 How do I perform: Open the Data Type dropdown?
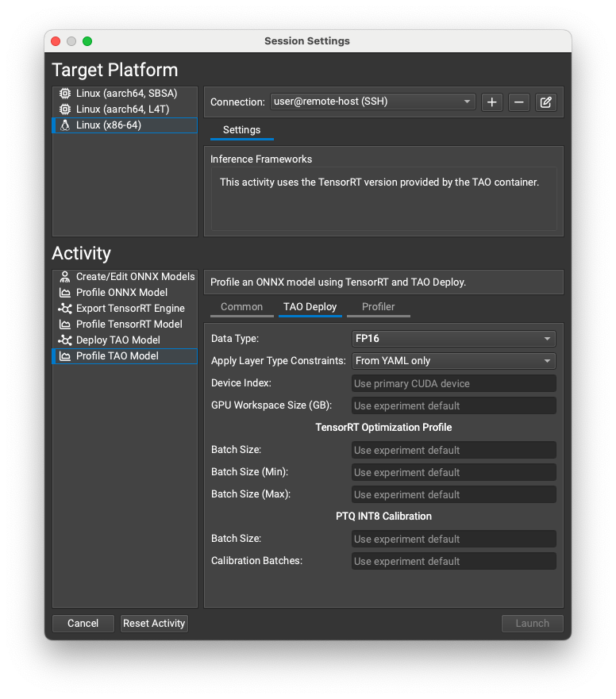(453, 338)
